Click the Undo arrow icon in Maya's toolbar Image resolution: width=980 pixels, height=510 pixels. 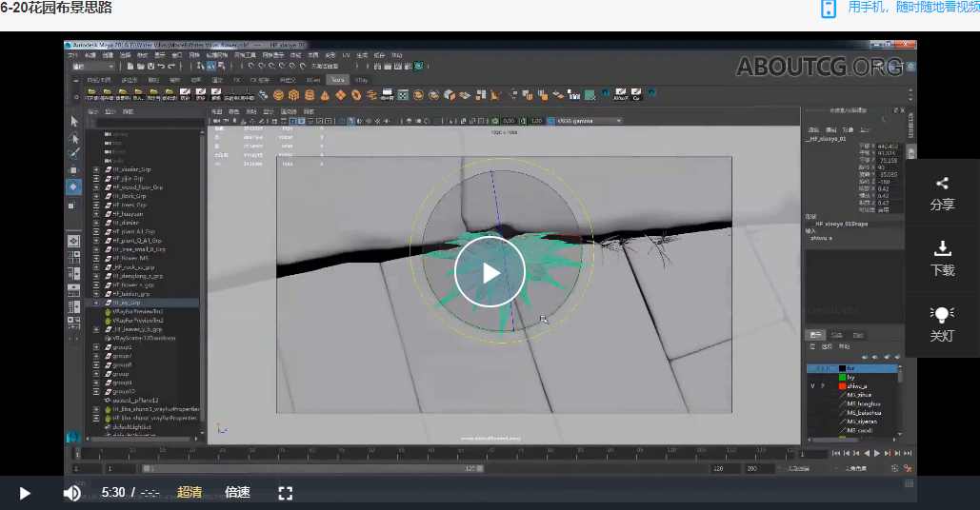tap(161, 67)
